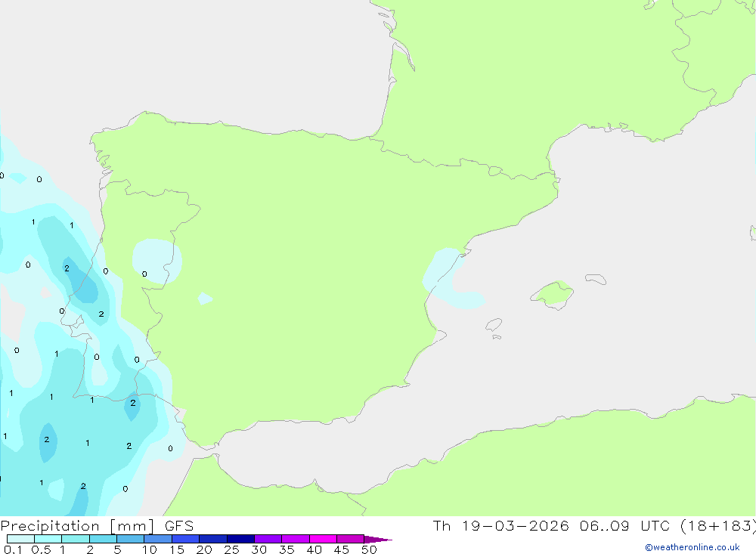756x554 pixels.
Task: Click the '30' legend label
Action: click(259, 549)
